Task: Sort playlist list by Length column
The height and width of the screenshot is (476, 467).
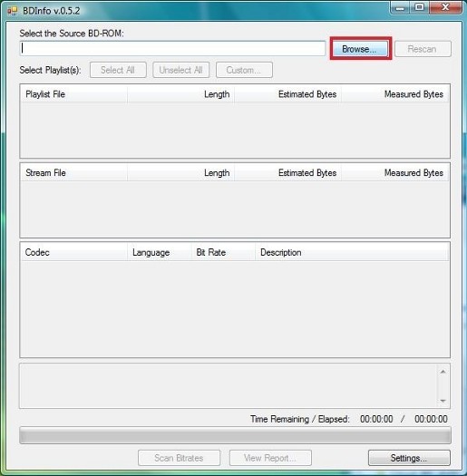Action: point(181,94)
